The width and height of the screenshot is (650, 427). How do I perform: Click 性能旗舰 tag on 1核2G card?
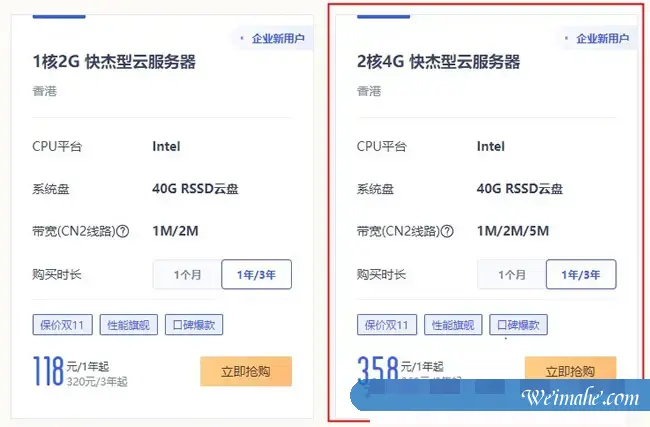click(x=130, y=325)
